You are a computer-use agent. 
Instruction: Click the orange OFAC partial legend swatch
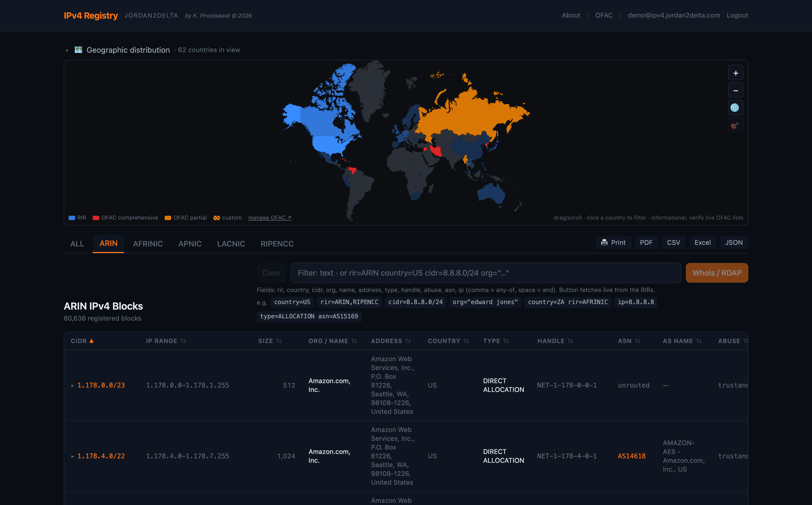[x=168, y=218]
